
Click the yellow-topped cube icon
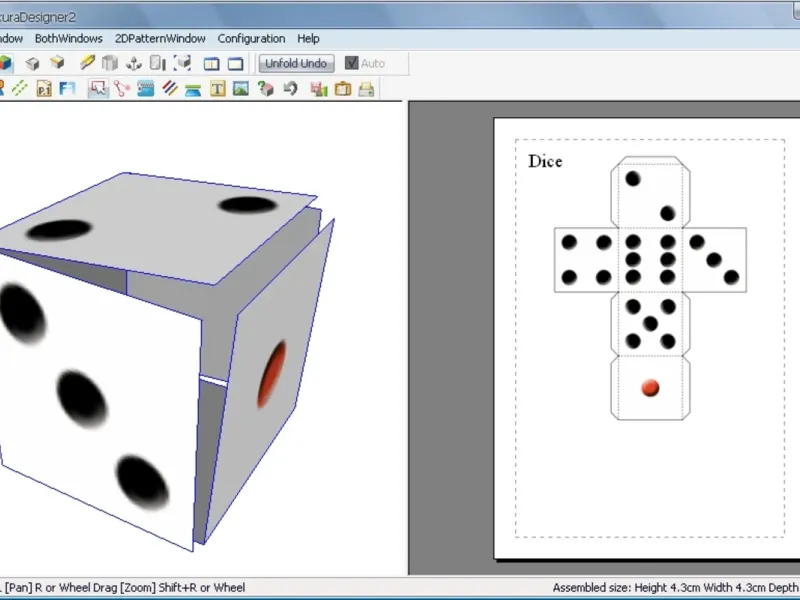coord(57,63)
